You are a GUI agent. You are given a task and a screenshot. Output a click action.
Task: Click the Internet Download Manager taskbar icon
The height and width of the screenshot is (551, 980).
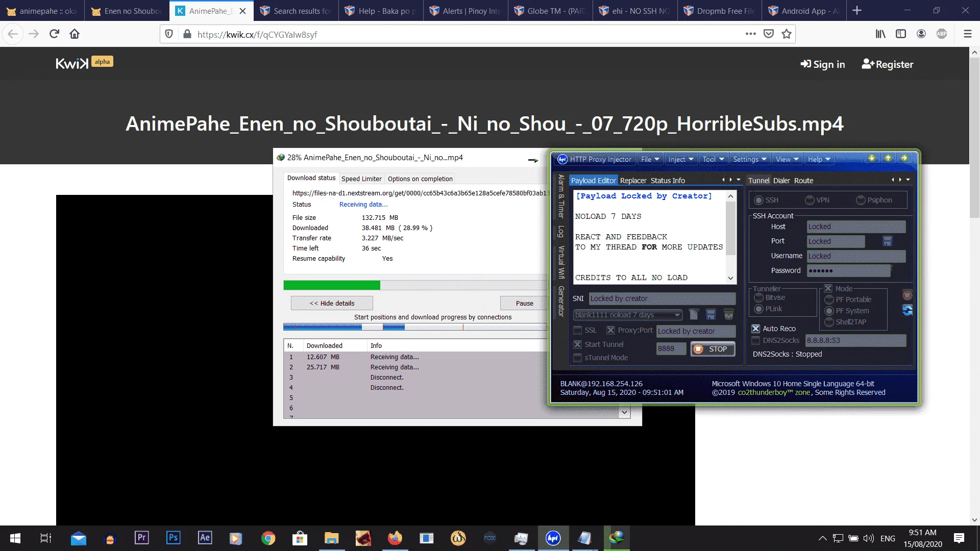coord(617,538)
